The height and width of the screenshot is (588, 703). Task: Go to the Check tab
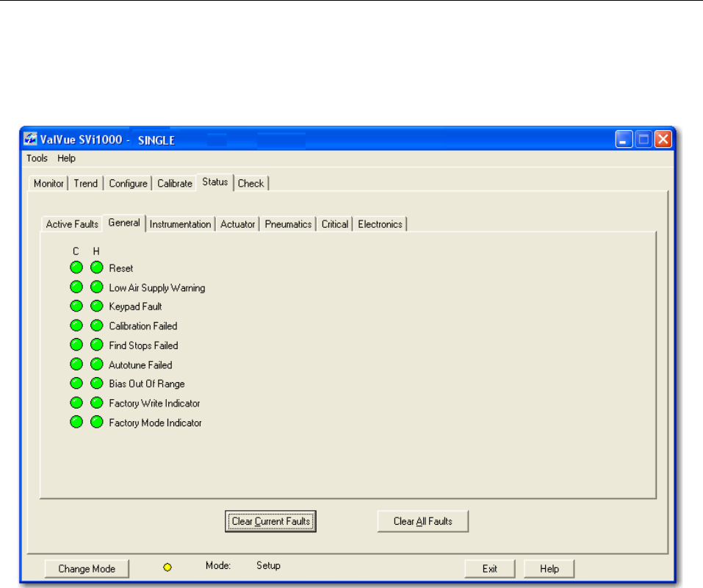[x=251, y=184]
